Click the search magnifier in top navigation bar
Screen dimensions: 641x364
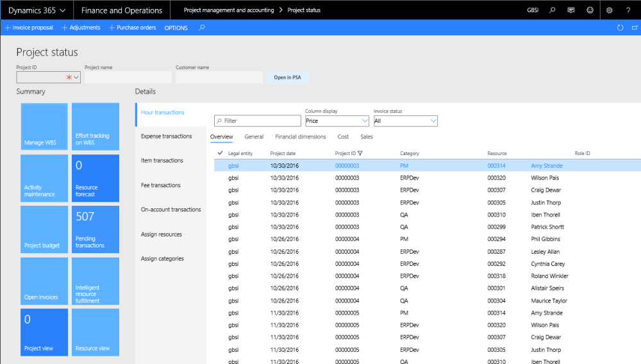click(x=552, y=10)
